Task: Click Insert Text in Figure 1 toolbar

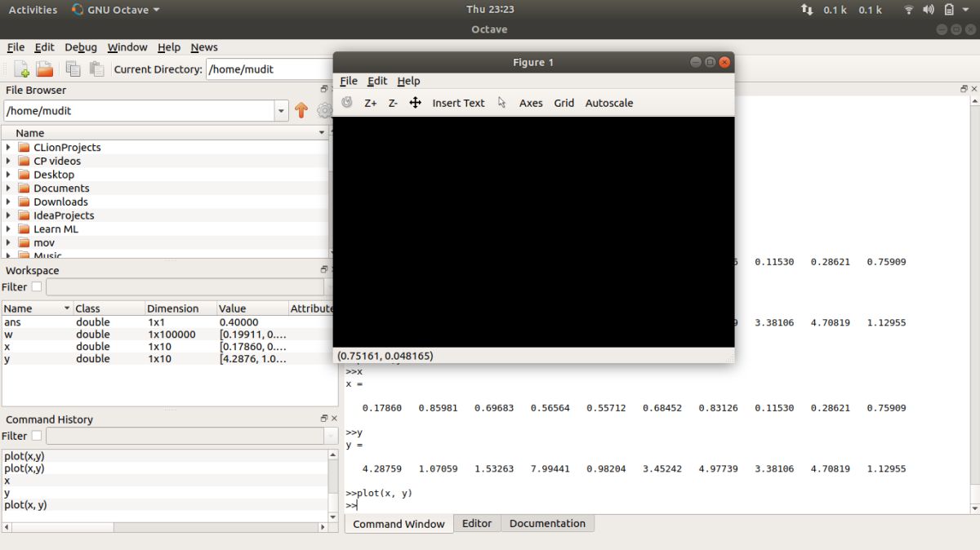Action: (458, 103)
